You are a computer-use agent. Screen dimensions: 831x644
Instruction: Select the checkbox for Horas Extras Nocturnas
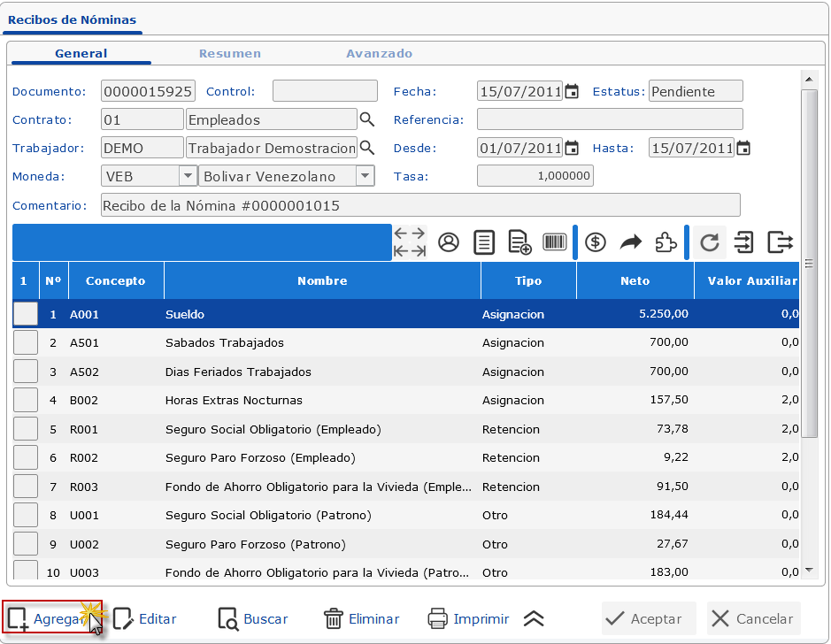(26, 400)
